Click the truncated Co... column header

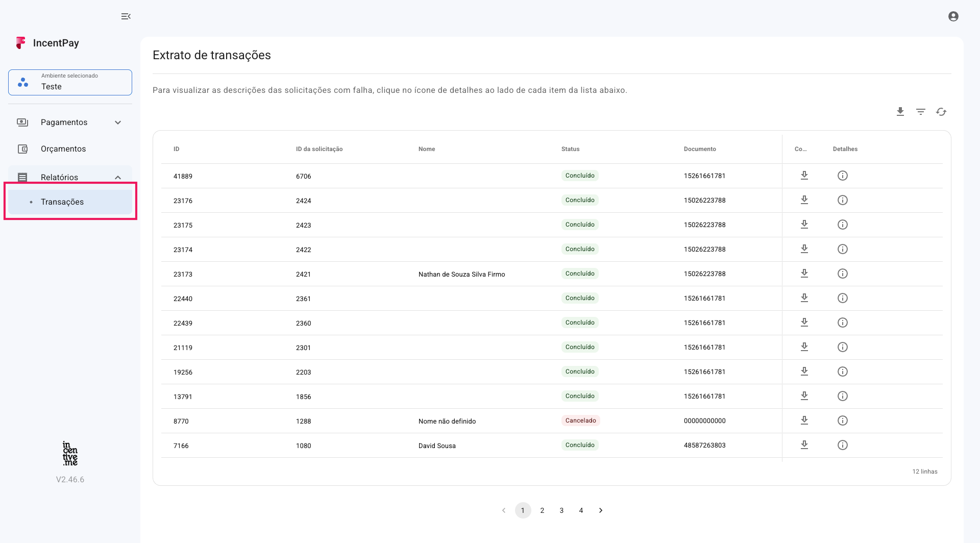coord(800,149)
